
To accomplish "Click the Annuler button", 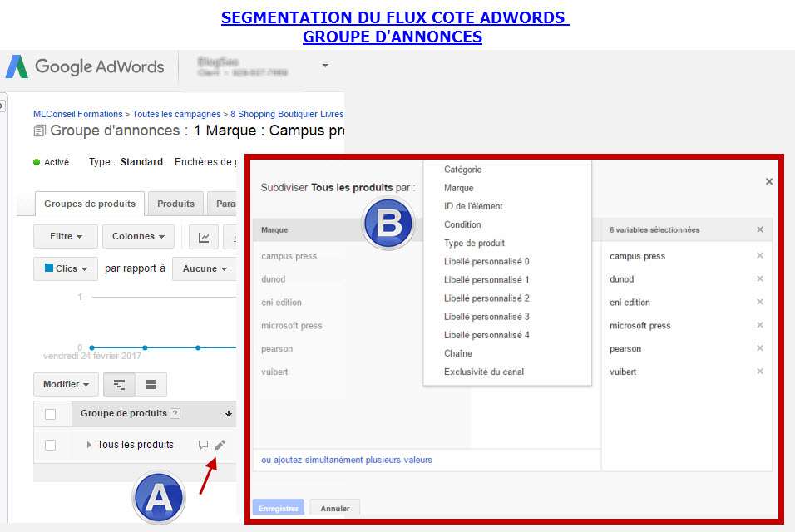I will click(334, 508).
